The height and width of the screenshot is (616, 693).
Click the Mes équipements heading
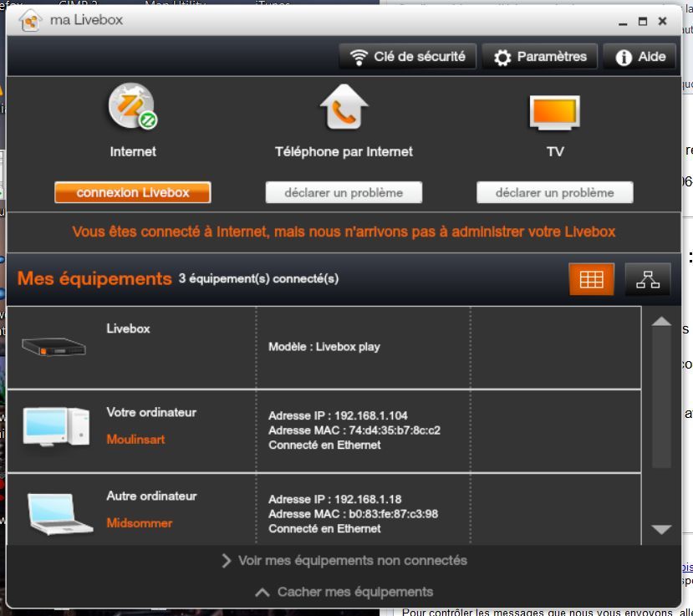pyautogui.click(x=94, y=279)
